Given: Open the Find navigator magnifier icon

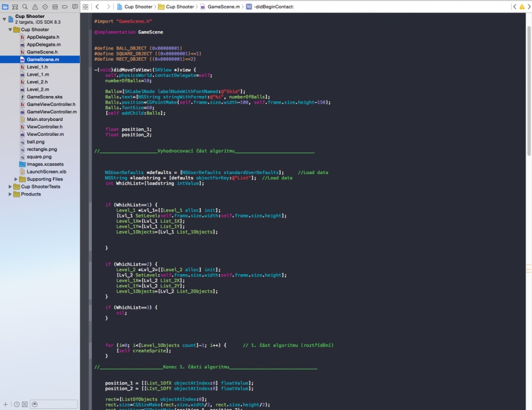Looking at the screenshot, I should point(25,6).
